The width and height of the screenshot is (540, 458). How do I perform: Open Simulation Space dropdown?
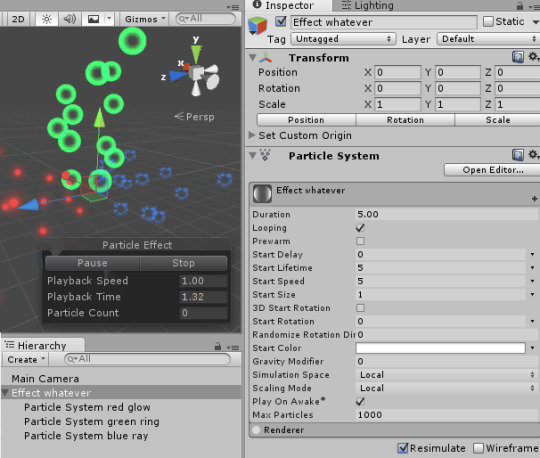tap(446, 375)
